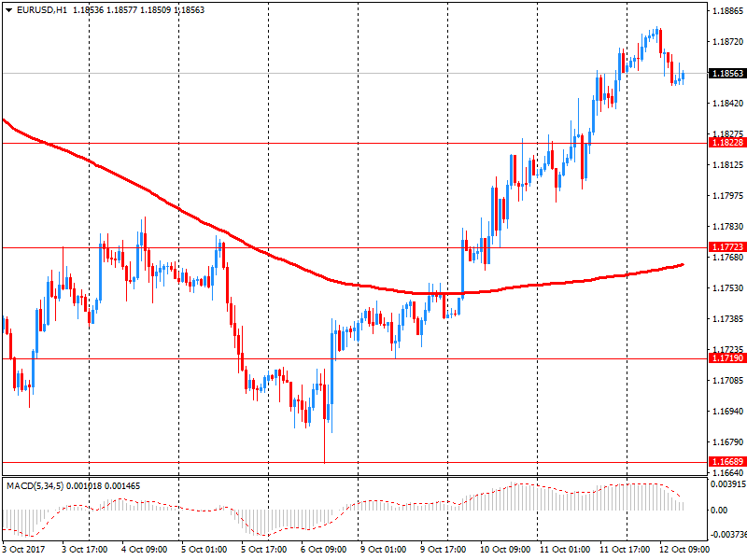The width and height of the screenshot is (747, 560).
Task: Click the 4 Oct 09:00 time label
Action: pos(145,549)
